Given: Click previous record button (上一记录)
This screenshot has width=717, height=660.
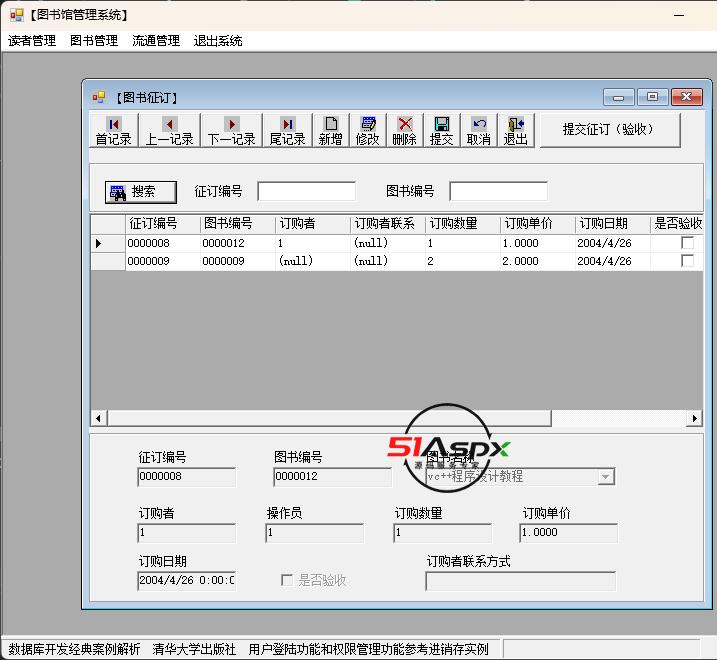Looking at the screenshot, I should 169,131.
